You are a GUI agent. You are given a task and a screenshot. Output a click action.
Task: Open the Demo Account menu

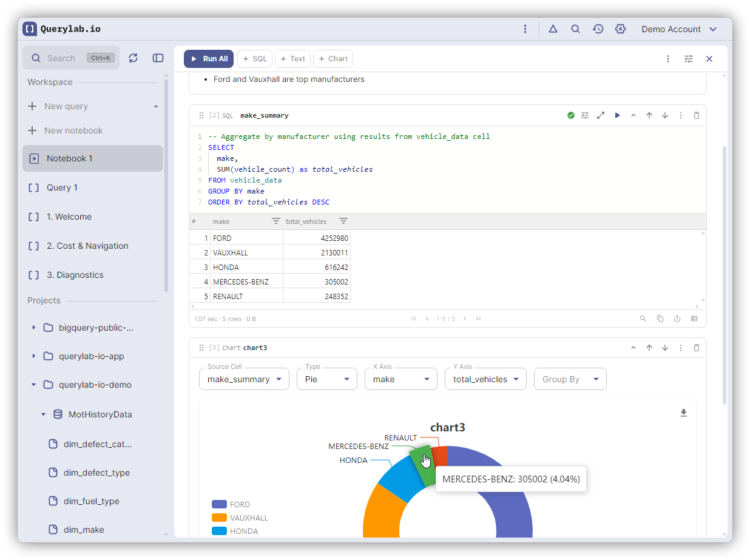[x=679, y=29]
